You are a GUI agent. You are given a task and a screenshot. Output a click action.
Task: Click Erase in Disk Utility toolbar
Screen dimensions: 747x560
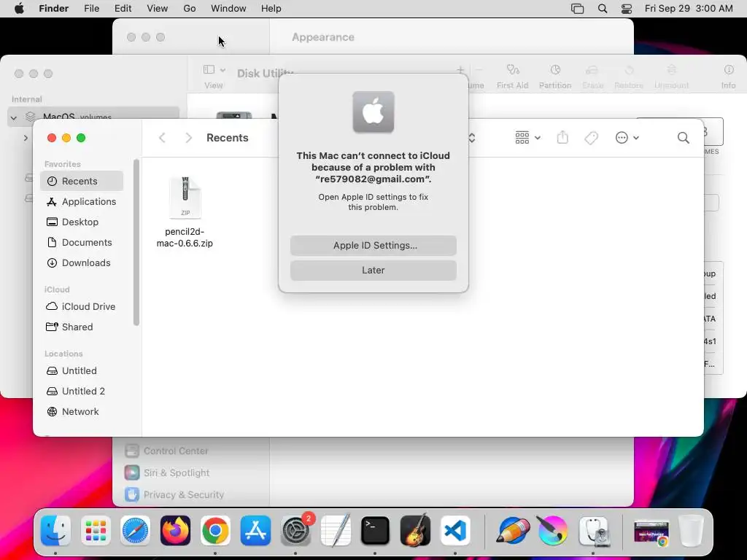tap(592, 76)
